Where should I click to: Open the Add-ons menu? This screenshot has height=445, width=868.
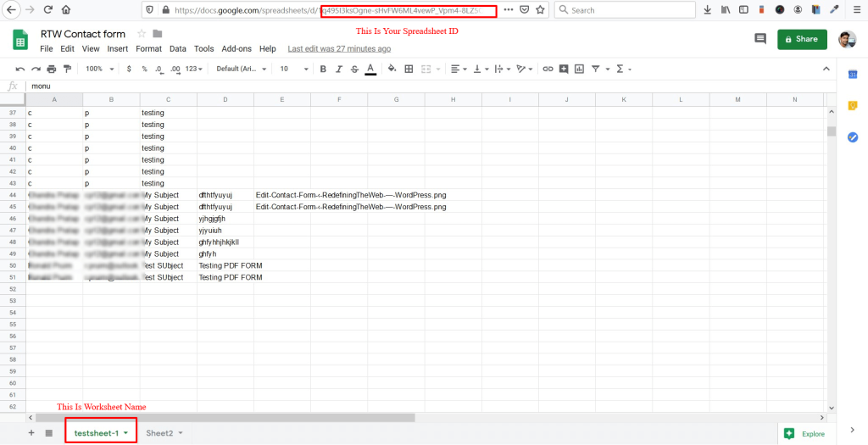(x=236, y=48)
